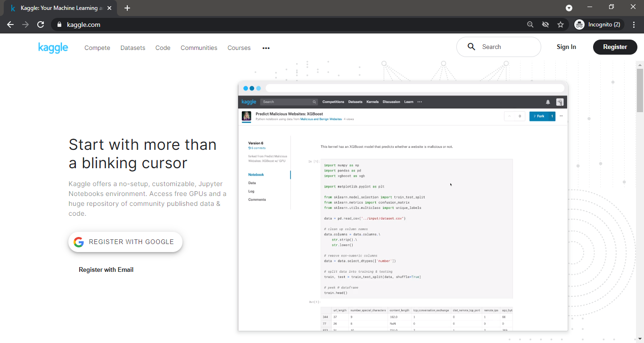This screenshot has height=343, width=644.
Task: Open Chrome's three-dot menu
Action: click(x=634, y=24)
